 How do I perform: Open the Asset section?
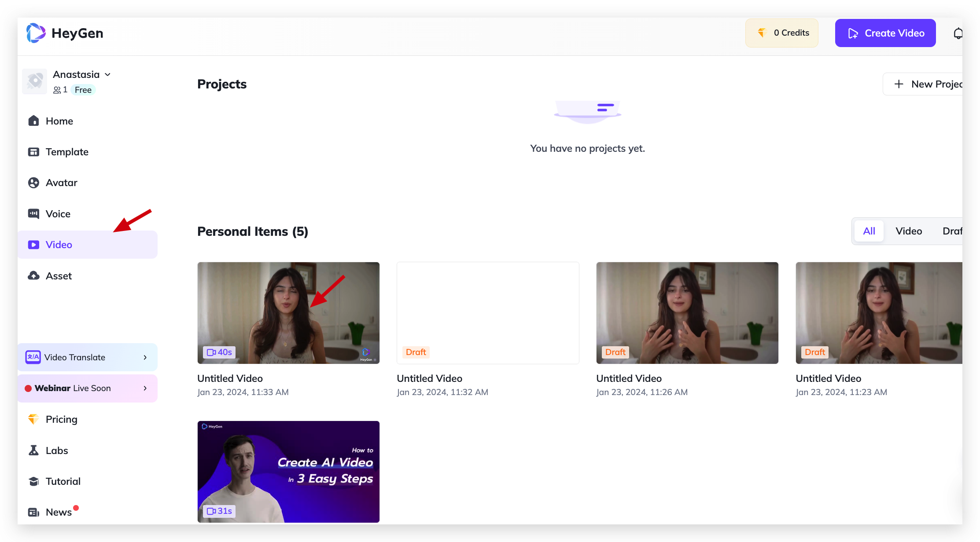coord(59,276)
